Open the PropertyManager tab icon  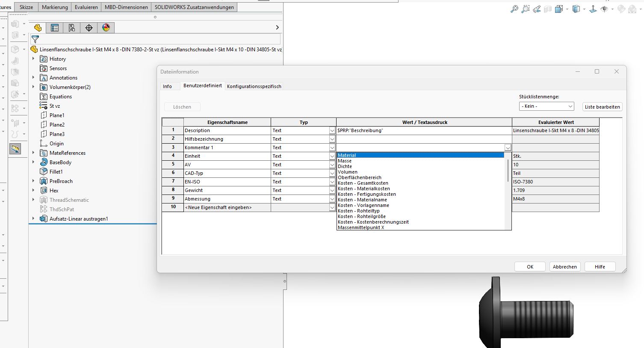point(55,28)
